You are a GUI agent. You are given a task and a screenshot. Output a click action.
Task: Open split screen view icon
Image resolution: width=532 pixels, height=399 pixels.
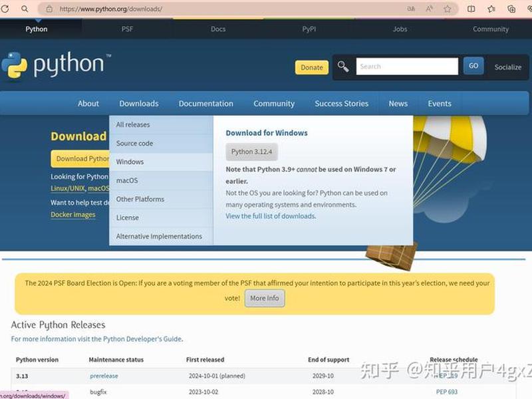pos(471,9)
